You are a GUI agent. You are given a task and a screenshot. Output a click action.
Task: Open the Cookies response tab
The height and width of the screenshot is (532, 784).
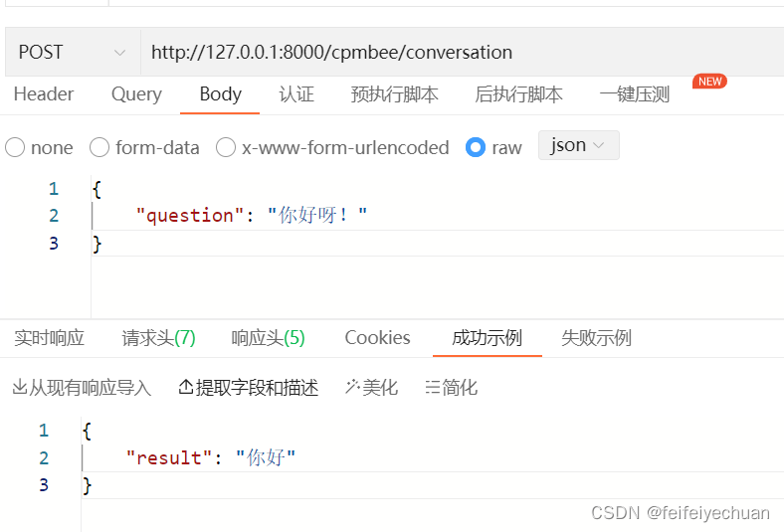pyautogui.click(x=377, y=338)
